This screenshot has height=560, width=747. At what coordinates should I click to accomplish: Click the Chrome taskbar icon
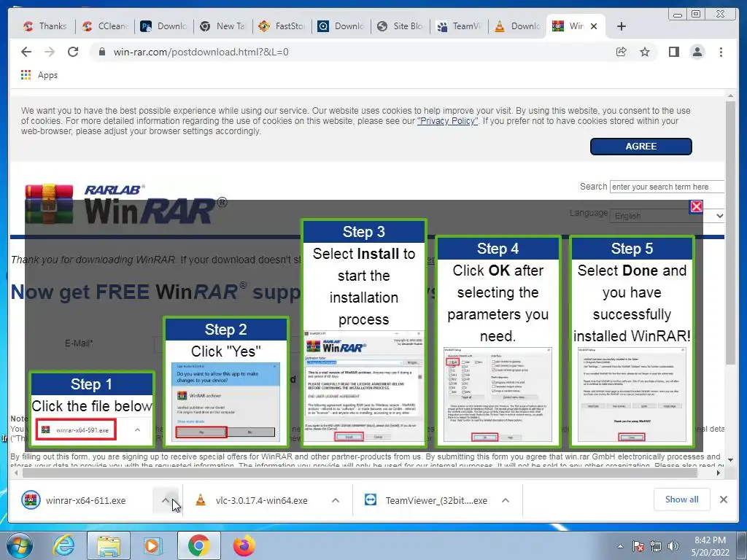198,545
